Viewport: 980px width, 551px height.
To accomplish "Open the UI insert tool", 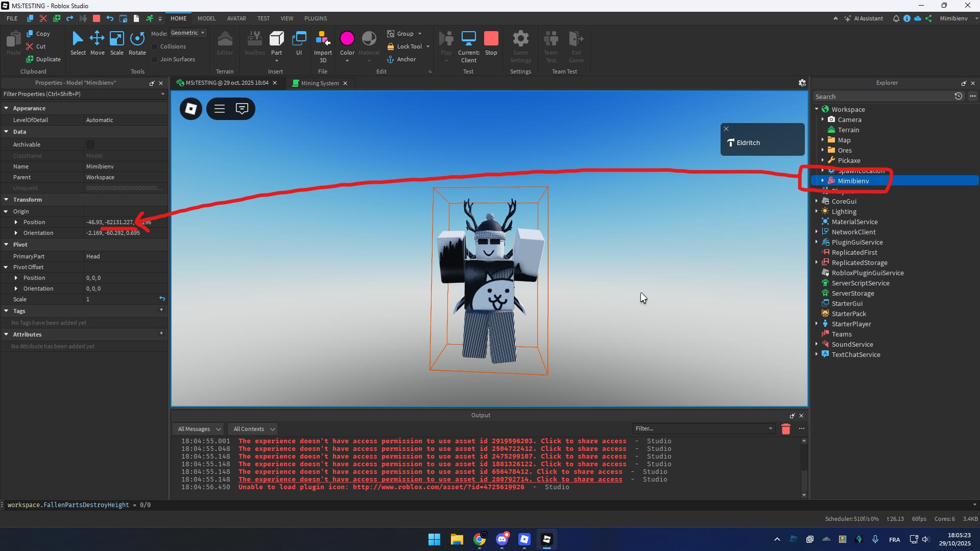I will pyautogui.click(x=299, y=43).
